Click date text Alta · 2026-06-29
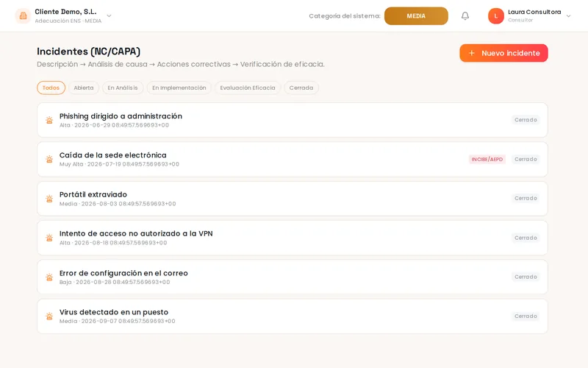 click(114, 125)
